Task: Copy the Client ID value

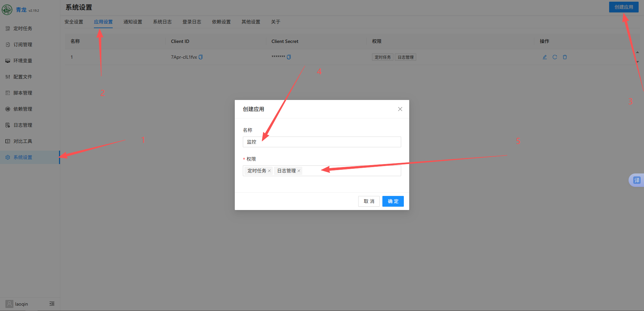Action: pos(201,57)
